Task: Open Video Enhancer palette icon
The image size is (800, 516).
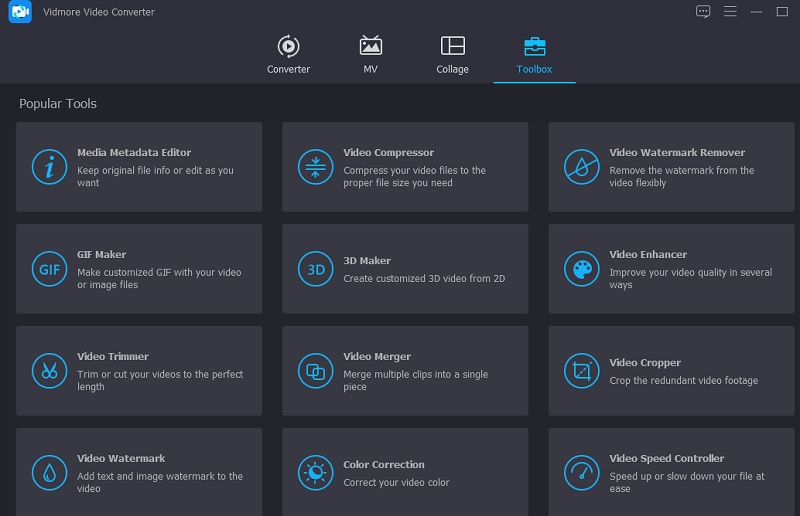Action: coord(581,269)
